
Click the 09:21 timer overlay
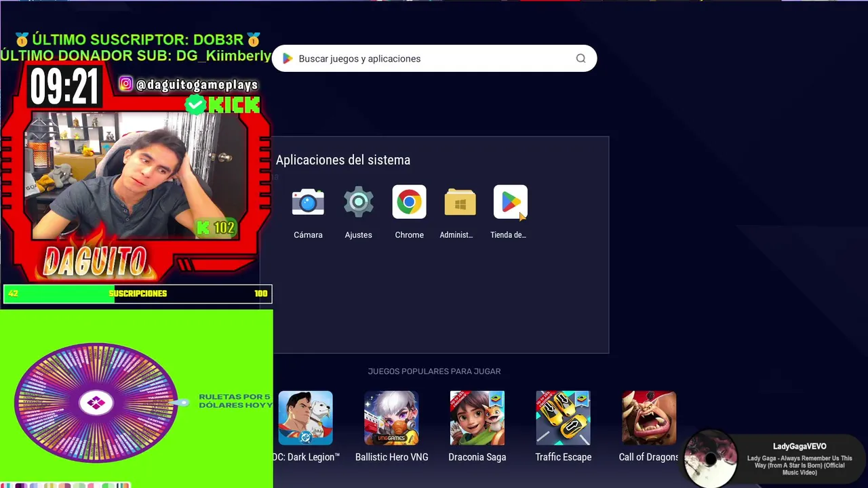tap(64, 87)
